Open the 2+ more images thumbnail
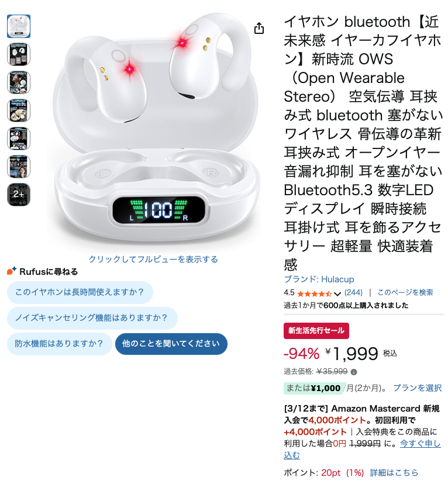Screen dimensions: 448x484 [x=19, y=195]
